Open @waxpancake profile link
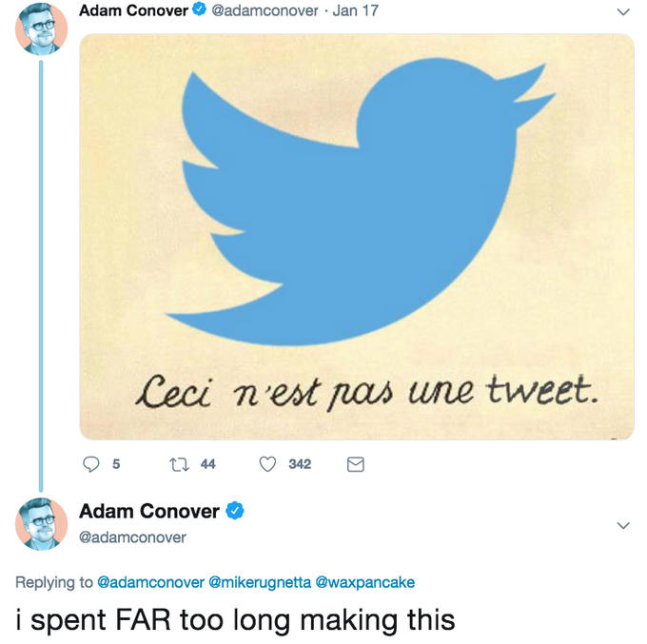 pos(365,582)
